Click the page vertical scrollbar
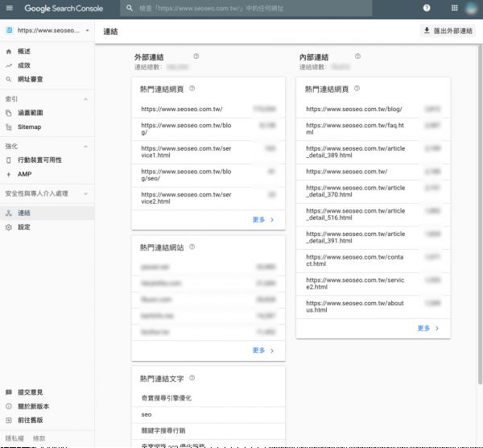Image resolution: width=483 pixels, height=448 pixels. click(x=480, y=214)
